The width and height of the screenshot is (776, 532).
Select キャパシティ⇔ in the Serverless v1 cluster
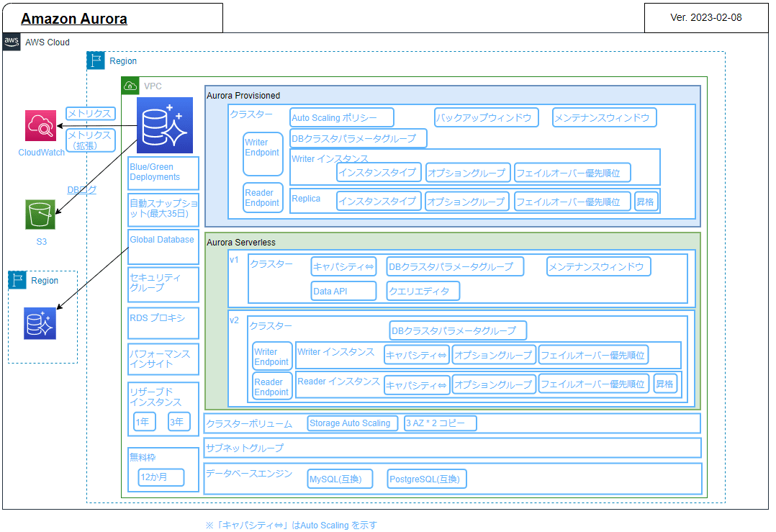coord(343,266)
